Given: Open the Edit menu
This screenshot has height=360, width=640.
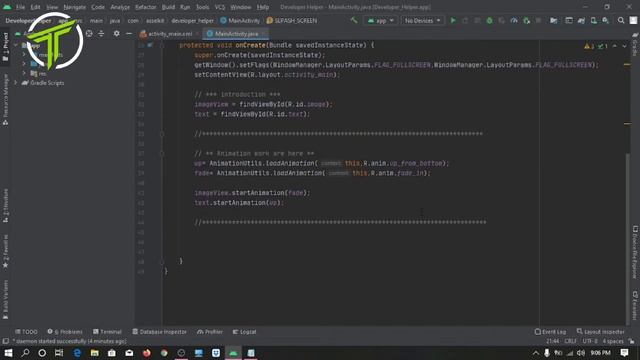Looking at the screenshot, I should [x=36, y=7].
